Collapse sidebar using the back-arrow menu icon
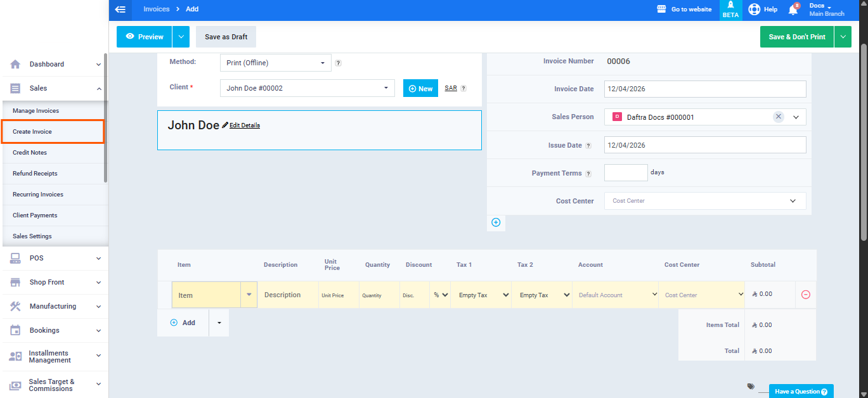This screenshot has width=868, height=398. click(x=120, y=10)
